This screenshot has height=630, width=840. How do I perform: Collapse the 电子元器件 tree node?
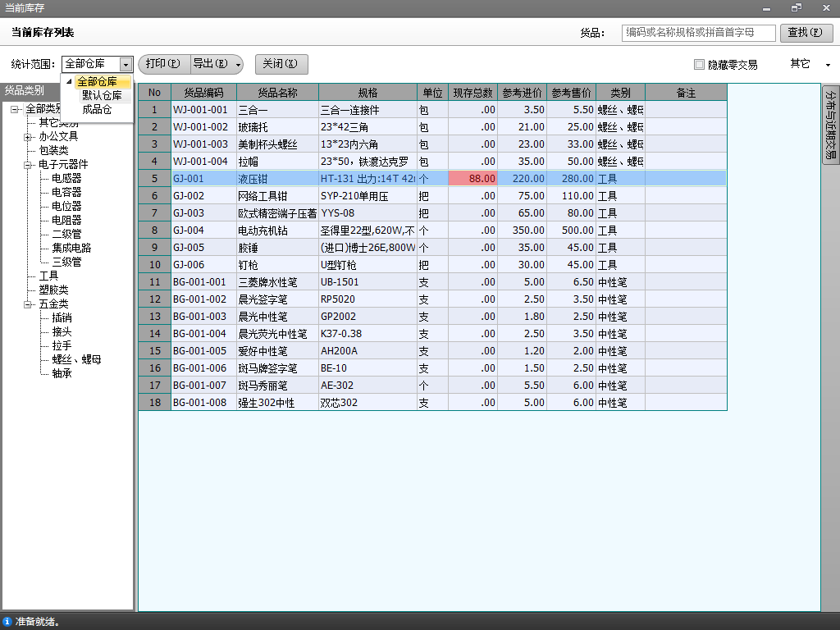coord(28,165)
